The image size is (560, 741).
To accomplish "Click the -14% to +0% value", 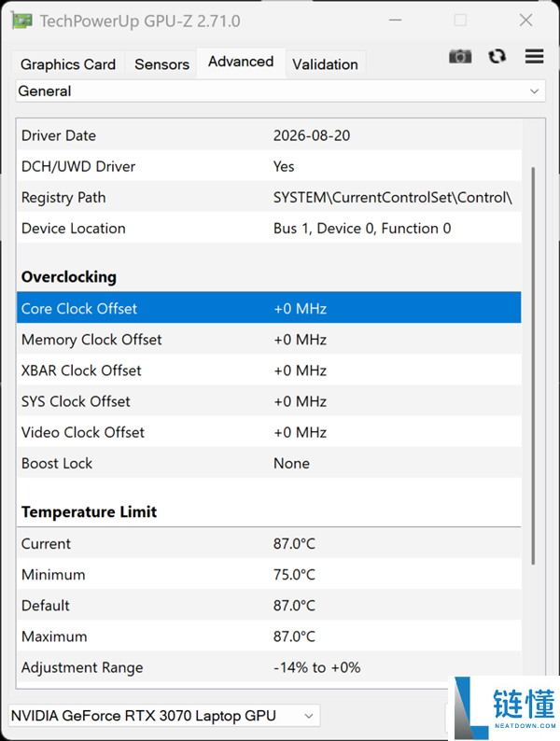I will [316, 667].
